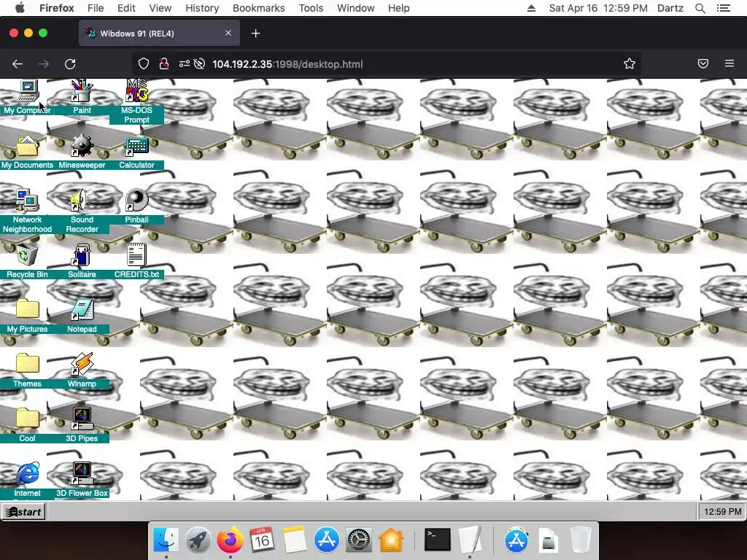Viewport: 747px width, 560px height.
Task: Open the site permissions icon in address bar
Action: [185, 64]
